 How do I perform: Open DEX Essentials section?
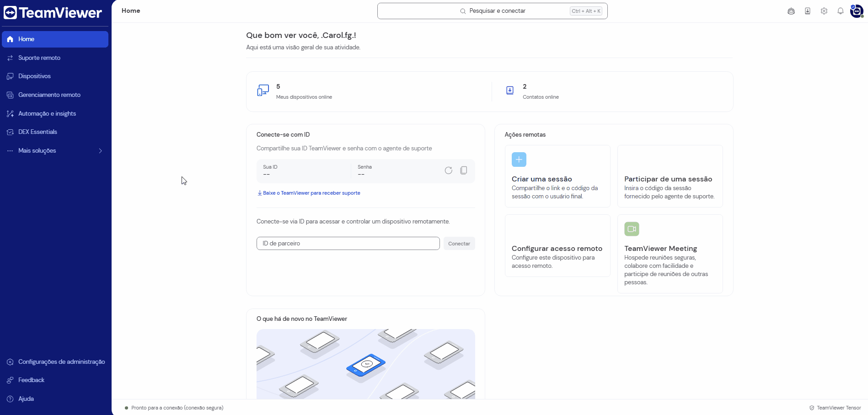coord(55,132)
